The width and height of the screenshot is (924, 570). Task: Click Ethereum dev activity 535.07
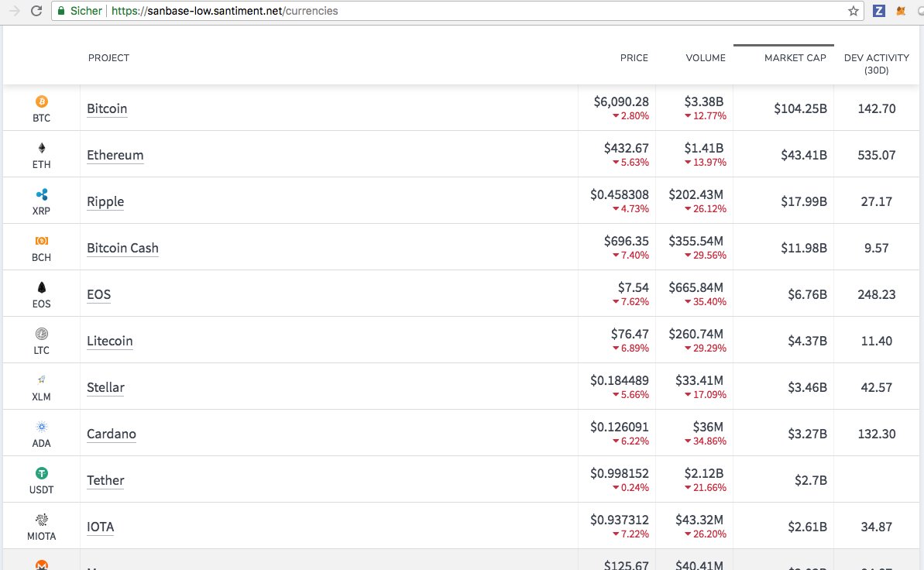(876, 155)
